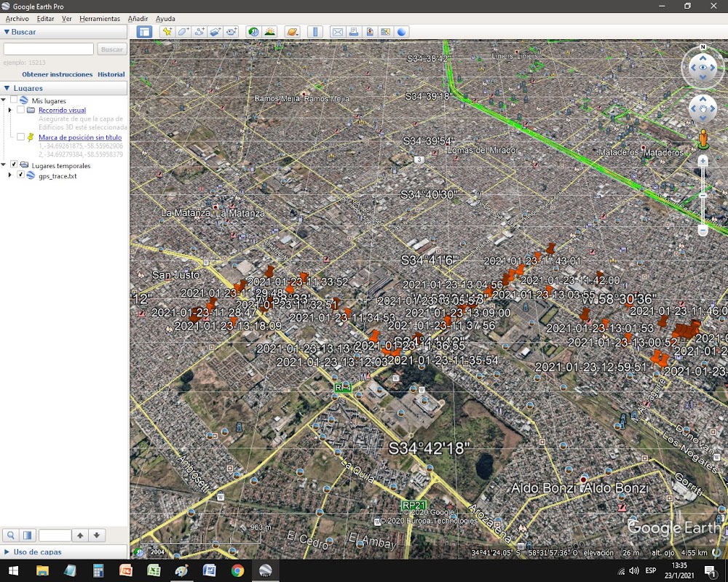The image size is (728, 582).
Task: Open File Explorer from the taskbar
Action: [x=42, y=570]
